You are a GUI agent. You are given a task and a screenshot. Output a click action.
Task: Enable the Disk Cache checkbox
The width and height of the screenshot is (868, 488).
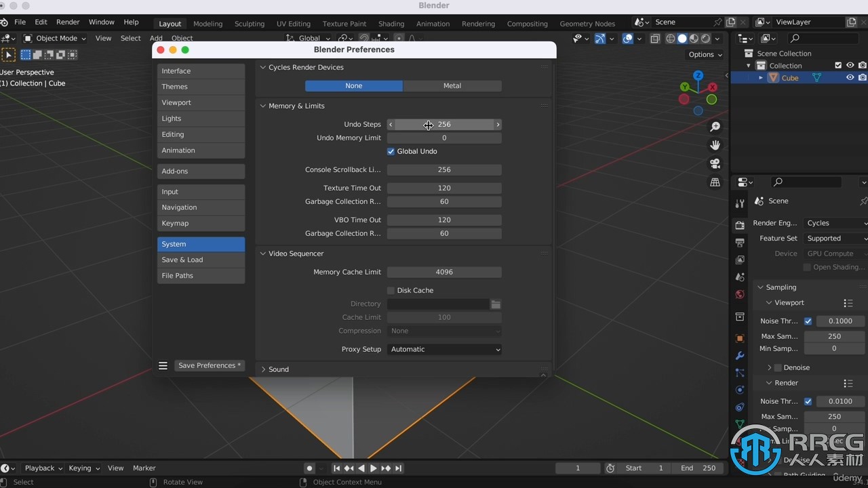391,290
